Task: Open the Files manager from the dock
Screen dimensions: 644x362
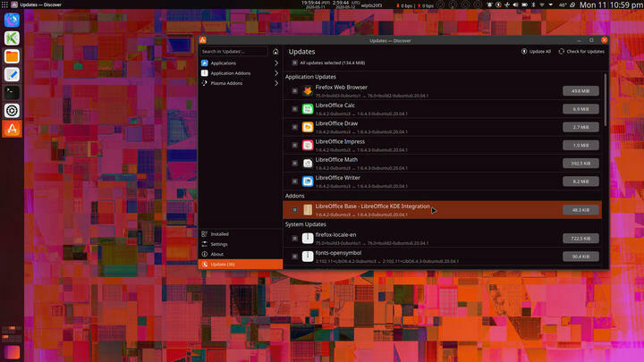Action: point(12,56)
